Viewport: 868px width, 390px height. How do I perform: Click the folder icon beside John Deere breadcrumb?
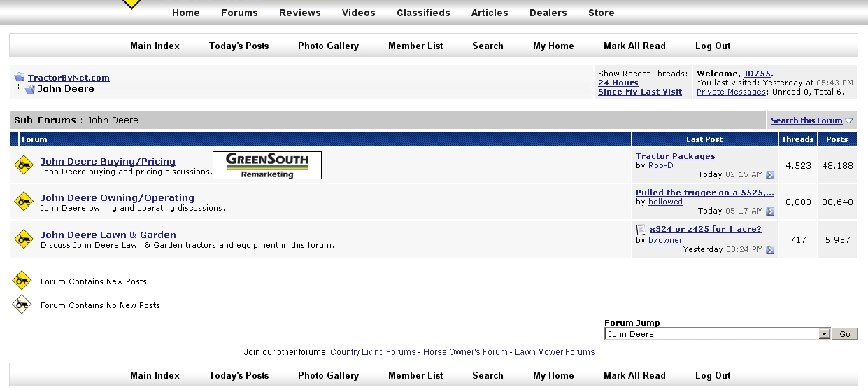tap(29, 89)
